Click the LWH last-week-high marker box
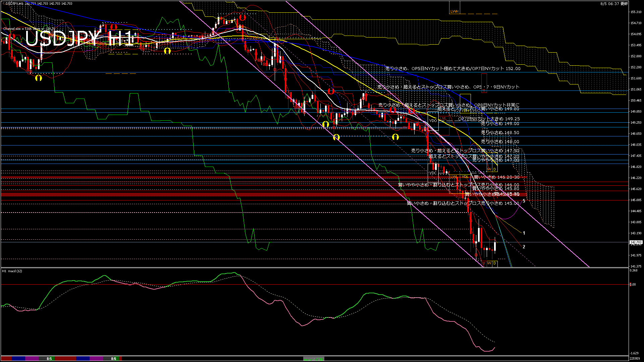This screenshot has width=644, height=362. pyautogui.click(x=454, y=11)
